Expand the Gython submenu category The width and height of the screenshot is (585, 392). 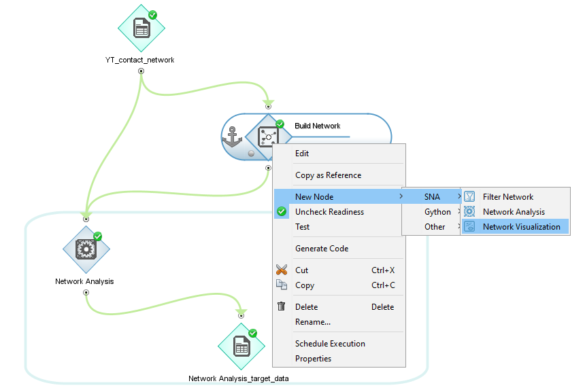(x=437, y=212)
